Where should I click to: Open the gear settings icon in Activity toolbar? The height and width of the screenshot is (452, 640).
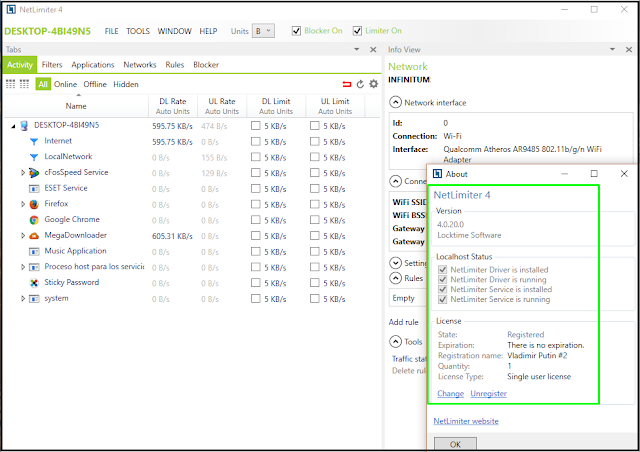tap(373, 84)
